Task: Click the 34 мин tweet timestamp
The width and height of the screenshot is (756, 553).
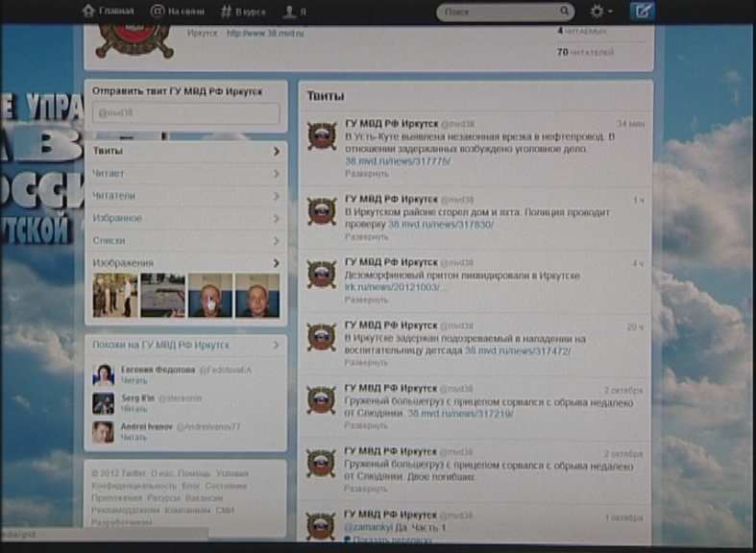Action: [631, 124]
